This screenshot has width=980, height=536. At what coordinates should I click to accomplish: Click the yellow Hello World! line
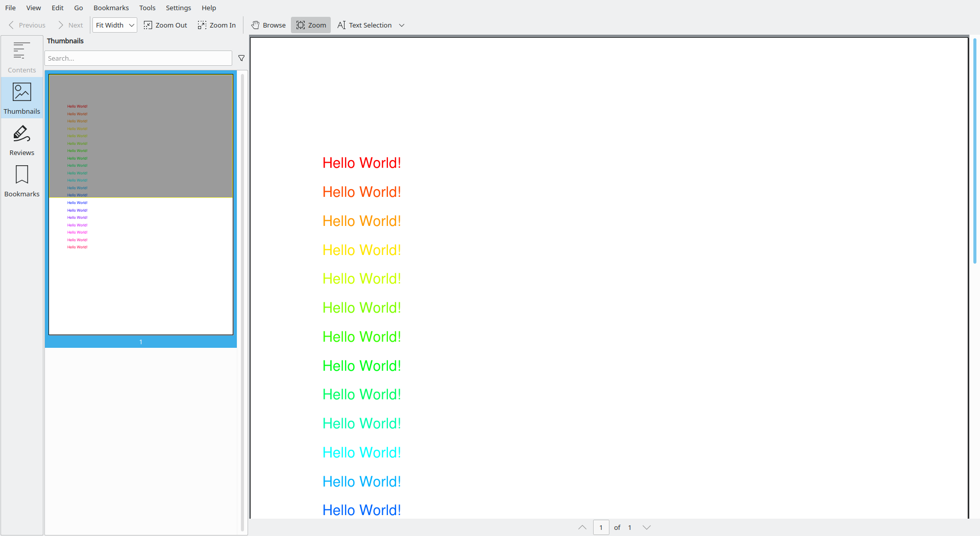(x=362, y=250)
